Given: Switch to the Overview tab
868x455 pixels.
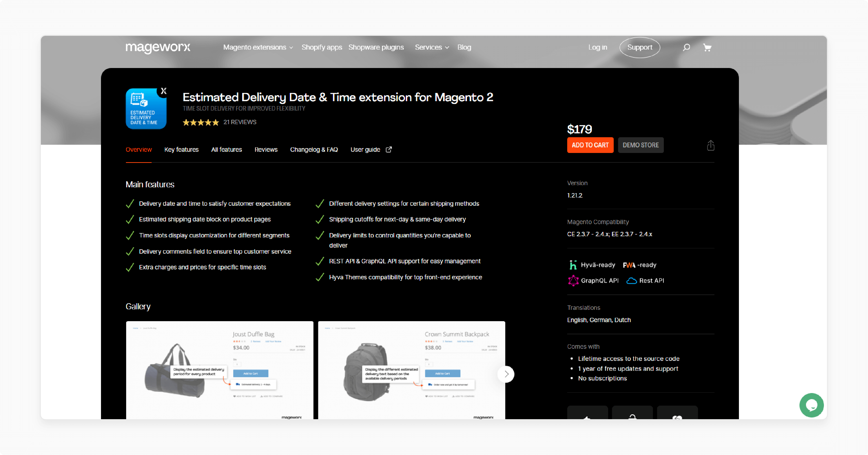Looking at the screenshot, I should click(139, 150).
